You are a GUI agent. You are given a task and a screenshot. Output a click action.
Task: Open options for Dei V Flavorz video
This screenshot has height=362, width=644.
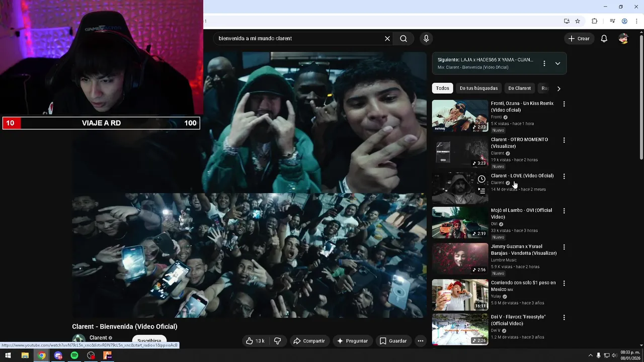(564, 318)
